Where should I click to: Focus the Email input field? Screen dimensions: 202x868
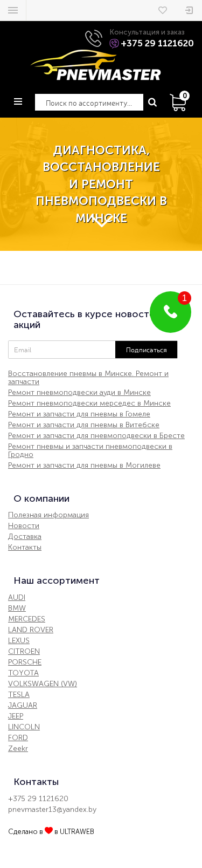(x=62, y=350)
